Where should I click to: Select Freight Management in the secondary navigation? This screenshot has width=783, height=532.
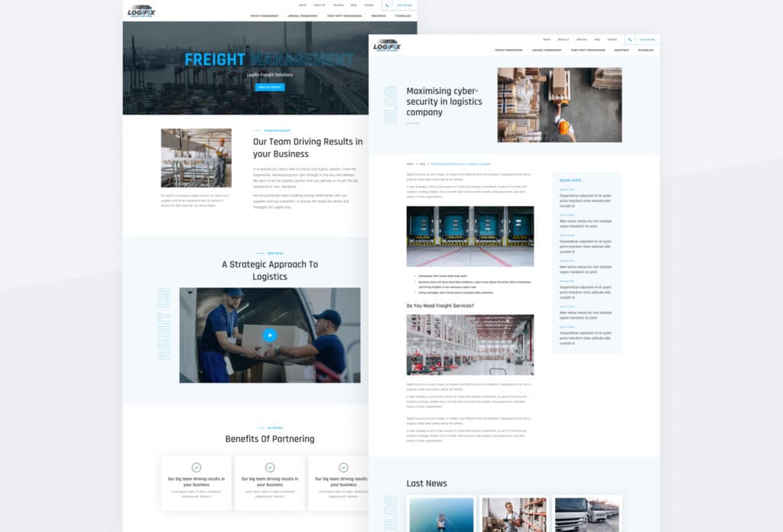point(509,49)
